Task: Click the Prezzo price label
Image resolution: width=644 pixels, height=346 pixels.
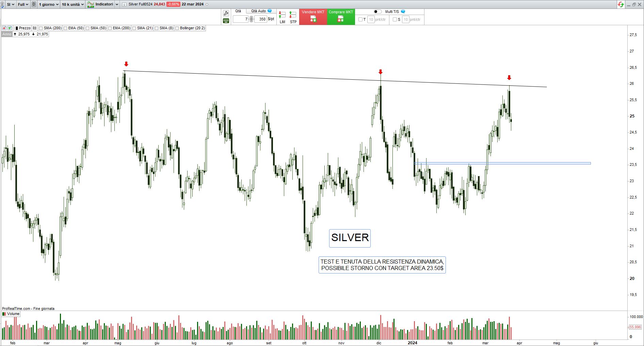Action: click(25, 28)
